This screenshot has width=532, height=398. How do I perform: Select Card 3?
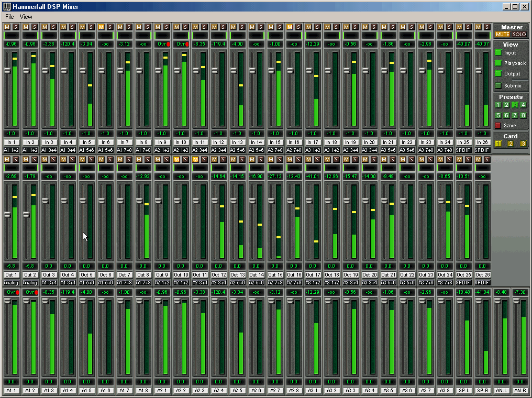coord(523,143)
